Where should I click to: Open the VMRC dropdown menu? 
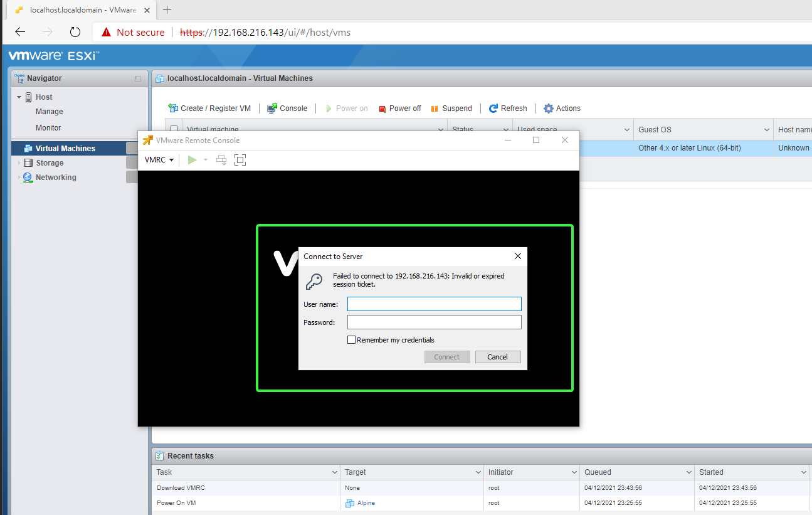click(159, 160)
